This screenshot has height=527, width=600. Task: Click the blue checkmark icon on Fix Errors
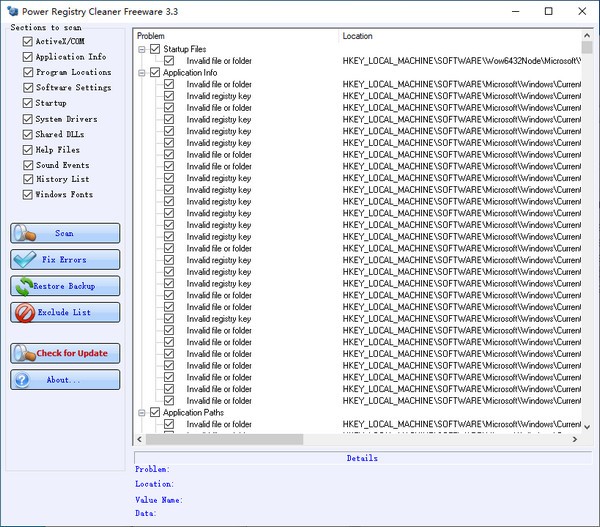pyautogui.click(x=24, y=259)
